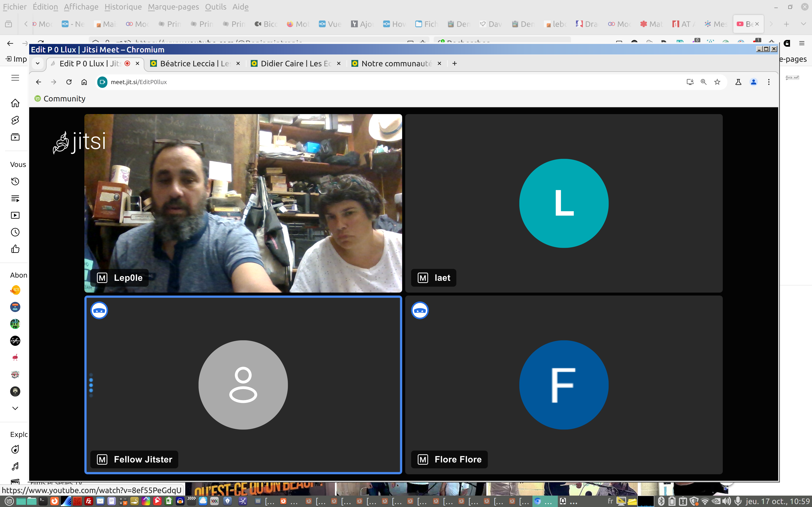
Task: Open the Chromium labs flask icon
Action: (x=738, y=82)
